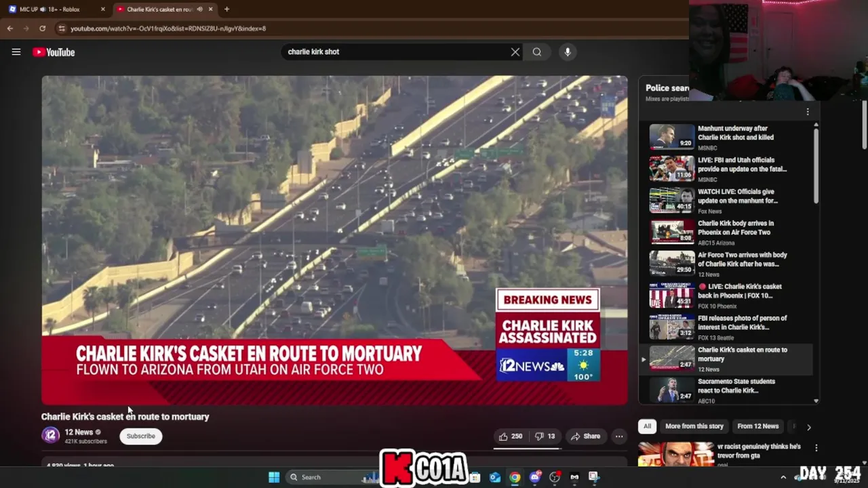Go to the YouTube home logo
Viewport: 868px width, 488px height.
click(x=54, y=52)
